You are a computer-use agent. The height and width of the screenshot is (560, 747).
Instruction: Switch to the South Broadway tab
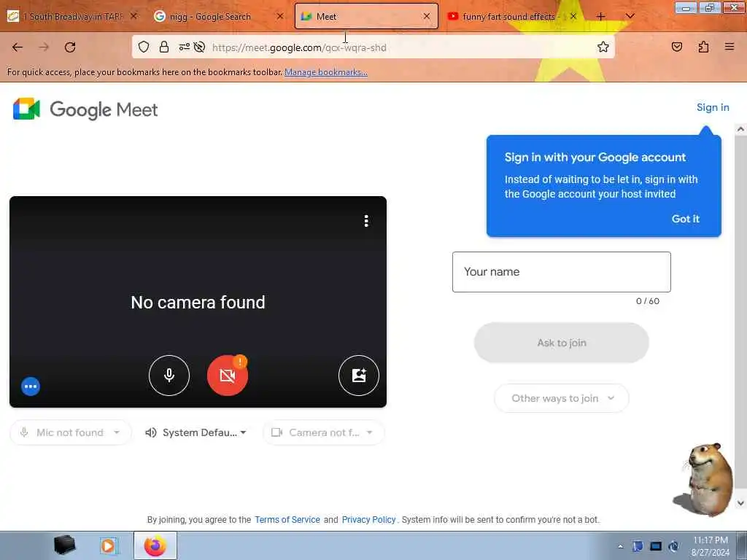[x=71, y=16]
